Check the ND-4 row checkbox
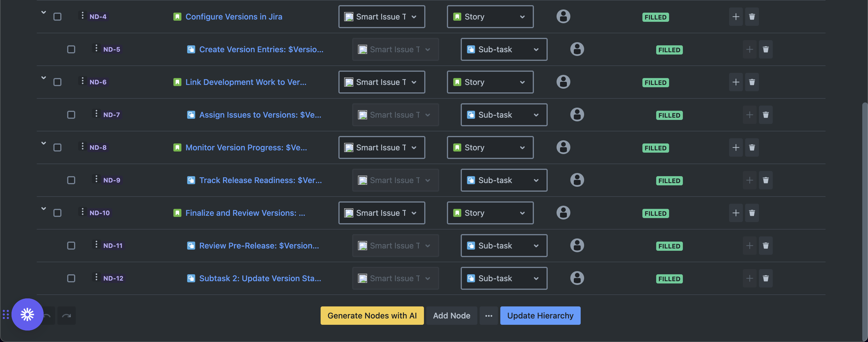868x342 pixels. point(57,17)
